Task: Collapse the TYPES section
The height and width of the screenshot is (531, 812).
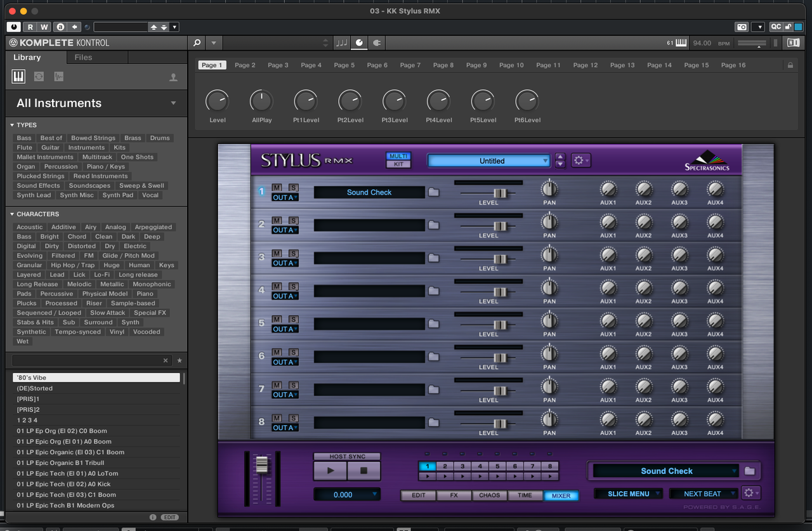Action: click(x=12, y=125)
